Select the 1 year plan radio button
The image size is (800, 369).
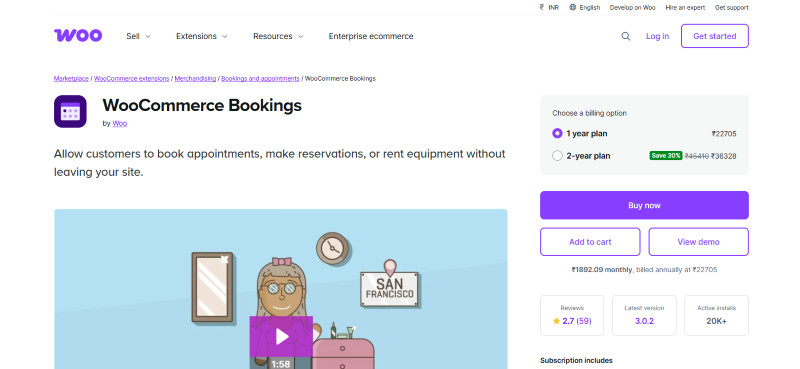click(x=557, y=134)
